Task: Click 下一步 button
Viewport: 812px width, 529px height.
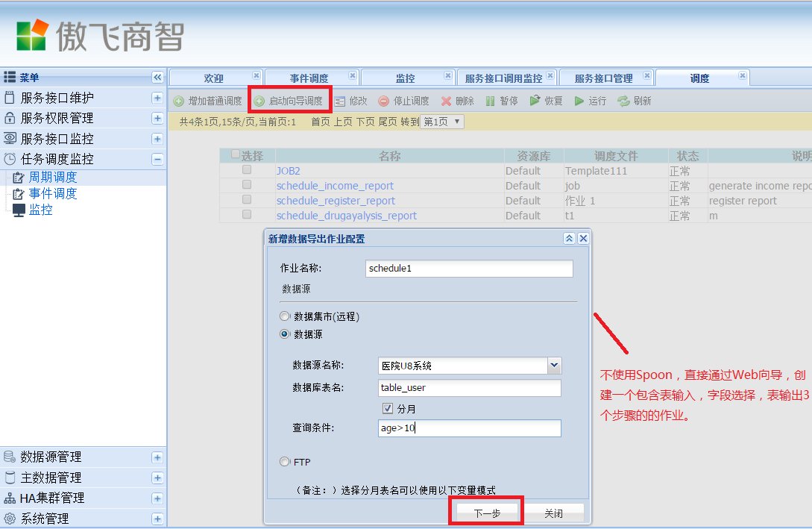Action: point(488,513)
